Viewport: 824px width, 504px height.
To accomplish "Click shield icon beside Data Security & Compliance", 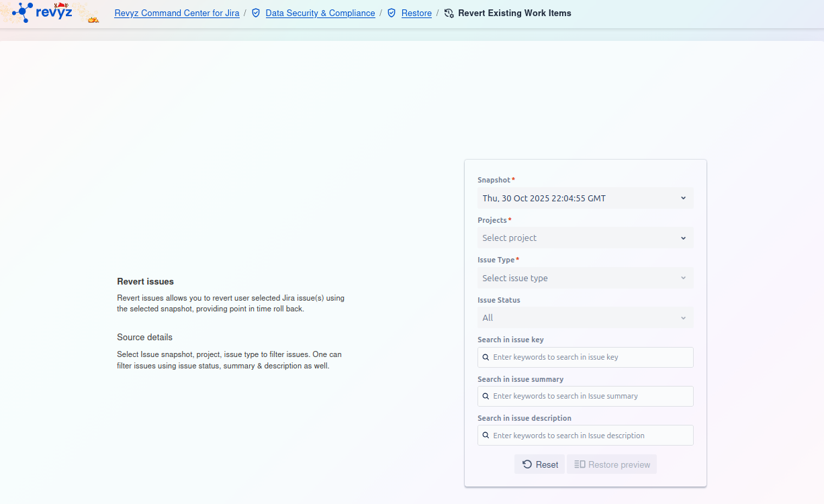I will coord(256,13).
